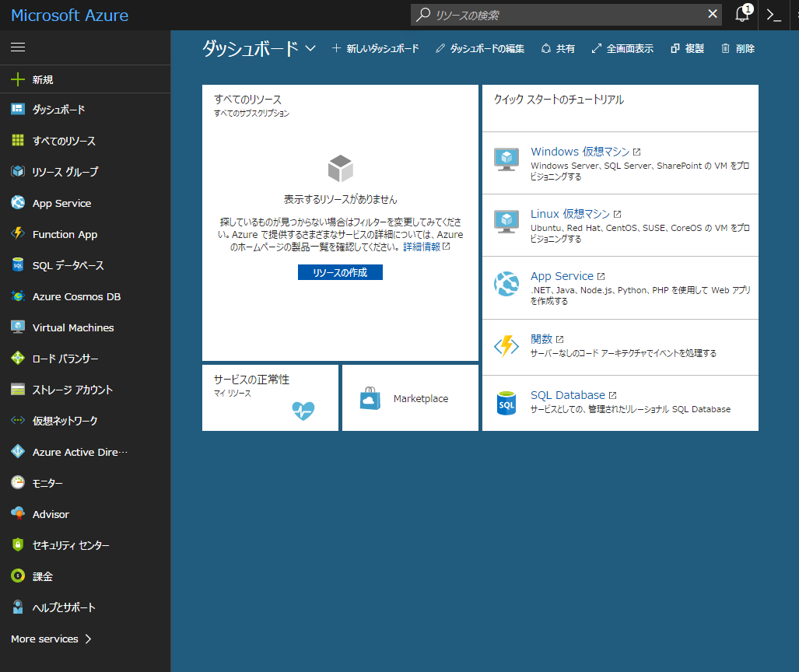
Task: Expand More services at sidebar bottom
Action: [50, 639]
